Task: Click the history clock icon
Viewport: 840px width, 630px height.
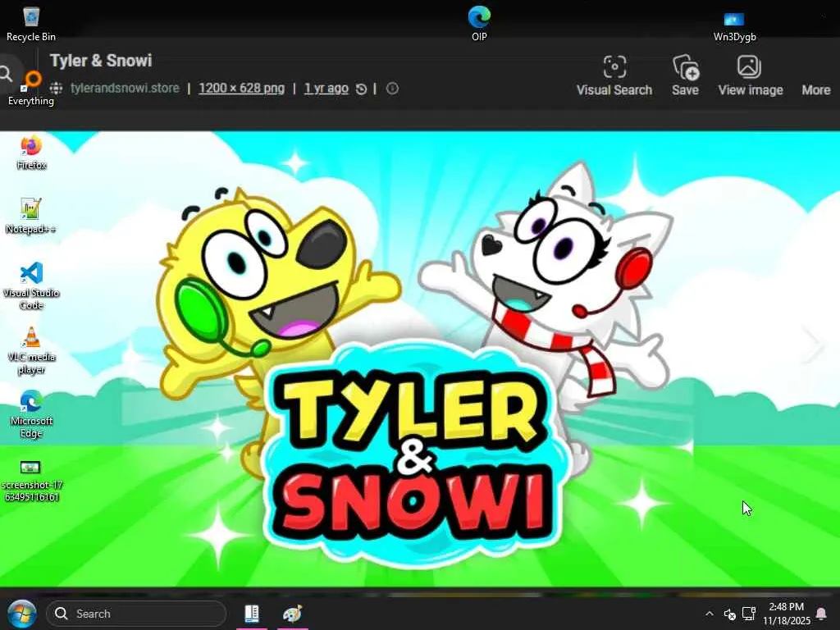Action: click(x=362, y=89)
